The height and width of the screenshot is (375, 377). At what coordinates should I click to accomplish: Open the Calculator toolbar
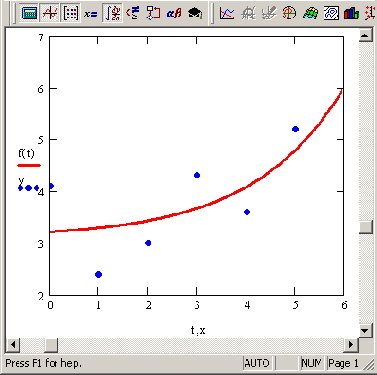[x=29, y=13]
